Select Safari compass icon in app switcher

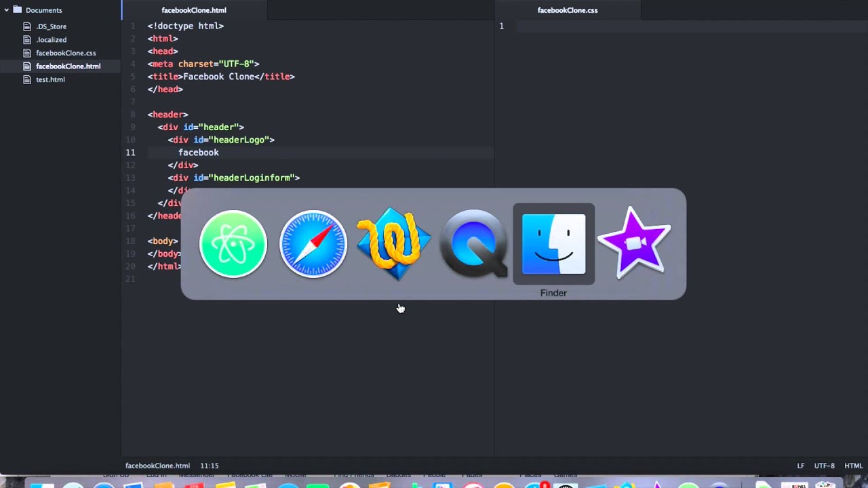coord(313,244)
